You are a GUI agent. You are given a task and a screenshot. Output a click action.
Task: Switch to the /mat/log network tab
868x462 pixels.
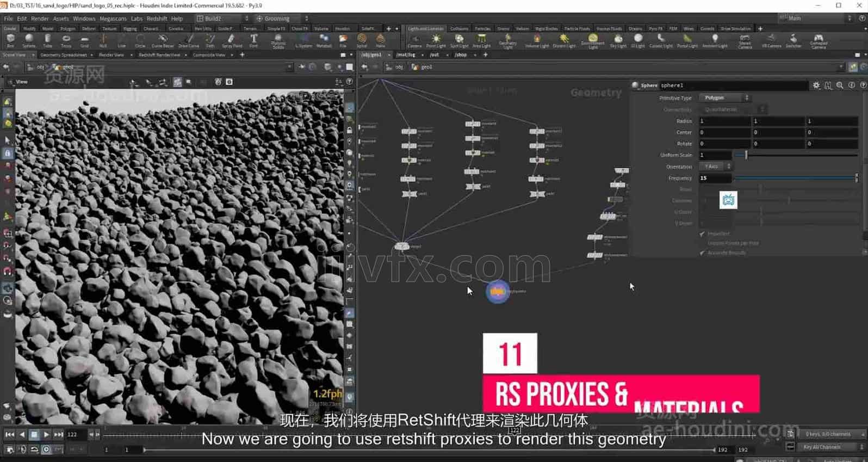[406, 55]
